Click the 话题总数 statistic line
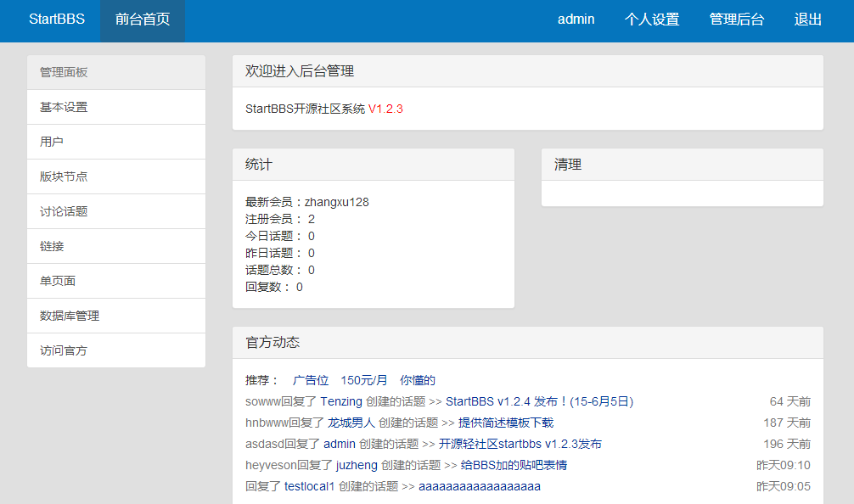The width and height of the screenshot is (854, 504). (280, 270)
